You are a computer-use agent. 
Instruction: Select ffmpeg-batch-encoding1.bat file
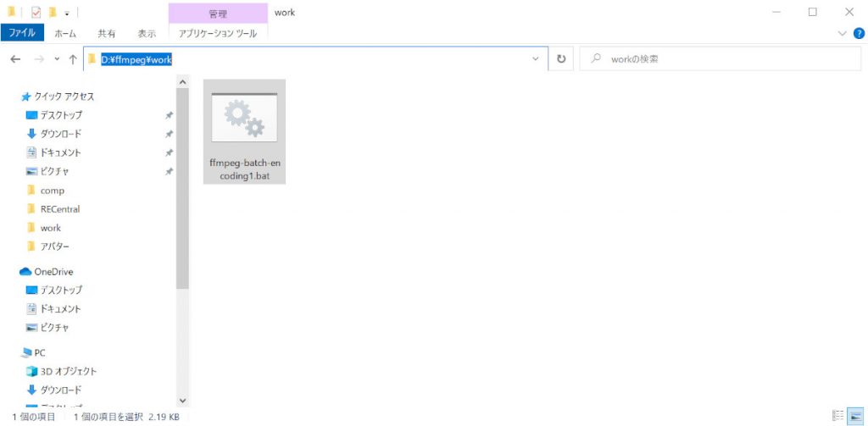click(244, 131)
